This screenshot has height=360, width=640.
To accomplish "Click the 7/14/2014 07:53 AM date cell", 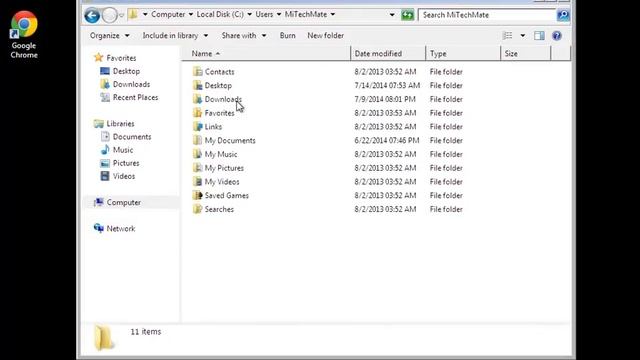I will [x=387, y=85].
